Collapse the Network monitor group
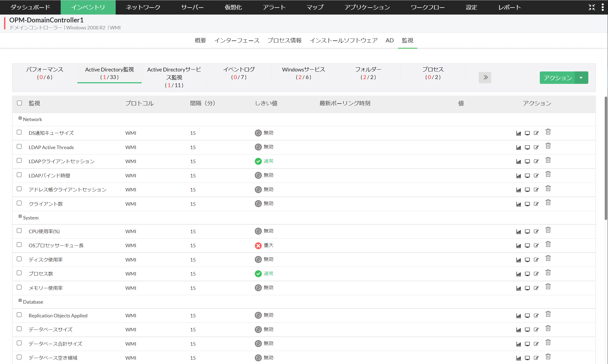This screenshot has width=608, height=364. 20,118
